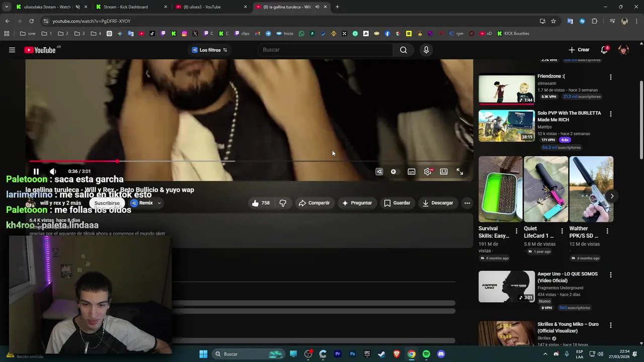Viewport: 644px width, 362px height.
Task: Like the video with 758 likes
Action: pyautogui.click(x=261, y=203)
